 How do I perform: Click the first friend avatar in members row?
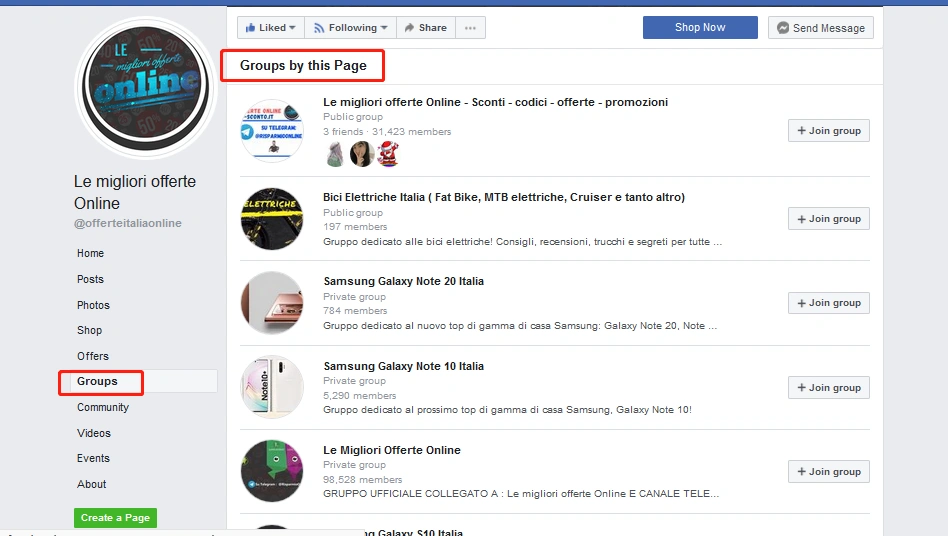click(336, 153)
